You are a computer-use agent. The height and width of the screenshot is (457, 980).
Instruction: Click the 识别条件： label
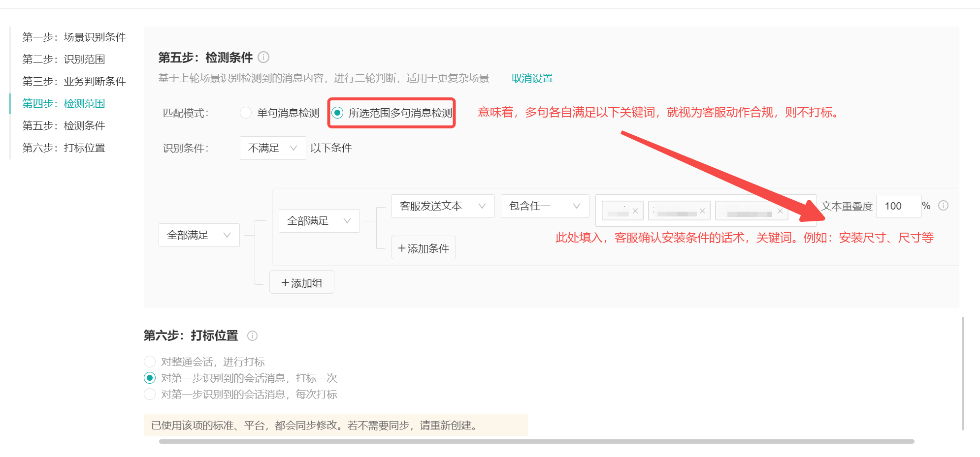pos(186,149)
